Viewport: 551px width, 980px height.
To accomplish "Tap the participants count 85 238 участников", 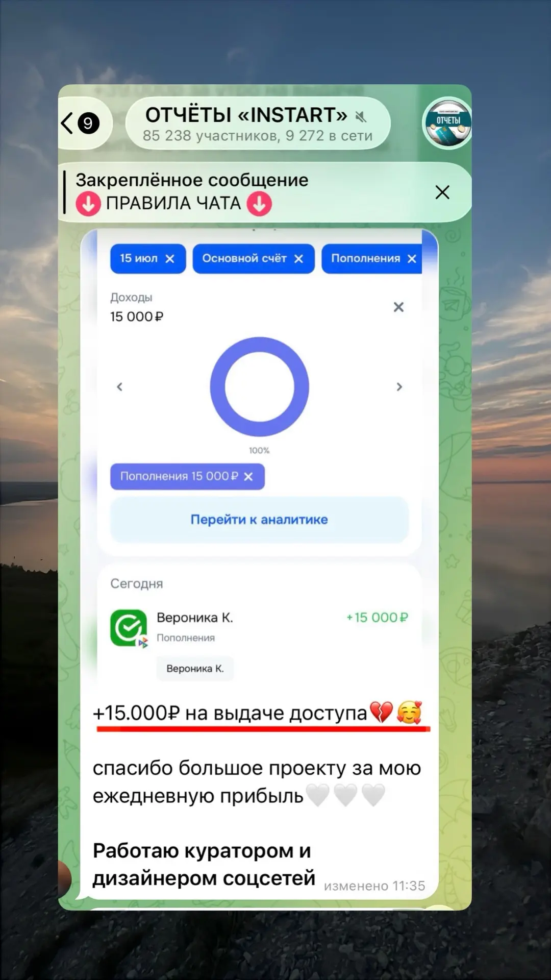I will click(210, 136).
